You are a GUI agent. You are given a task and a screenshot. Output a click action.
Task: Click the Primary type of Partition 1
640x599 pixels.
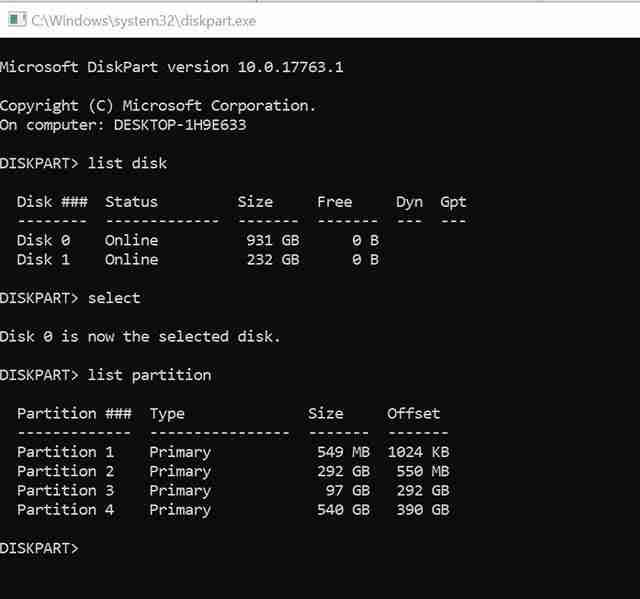[180, 453]
